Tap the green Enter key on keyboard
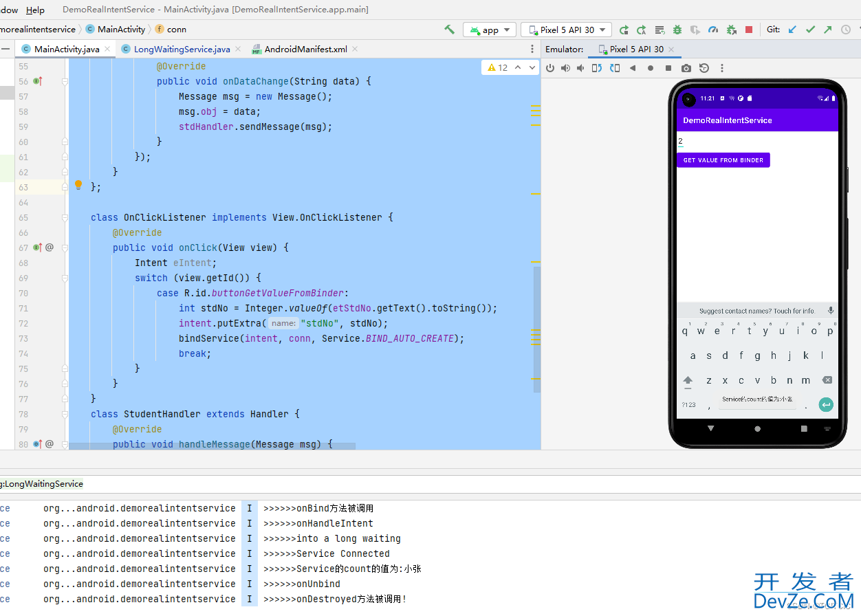Viewport: 861px width, 616px height. (826, 405)
